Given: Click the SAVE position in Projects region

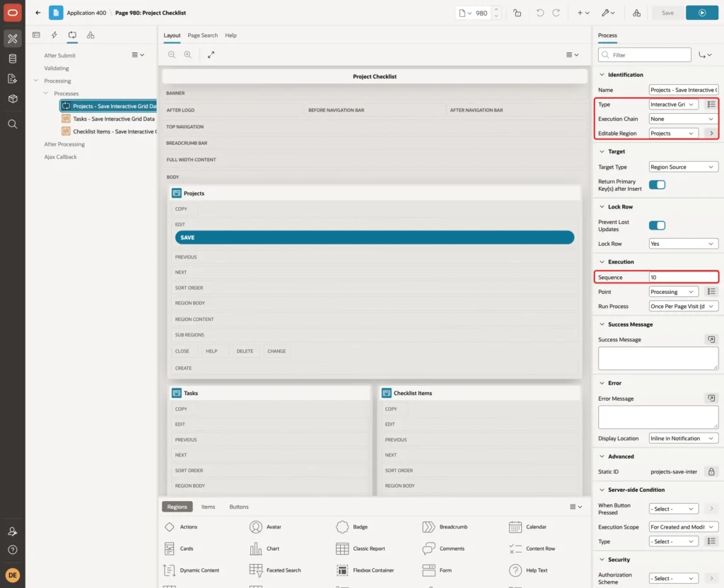Looking at the screenshot, I should (375, 237).
